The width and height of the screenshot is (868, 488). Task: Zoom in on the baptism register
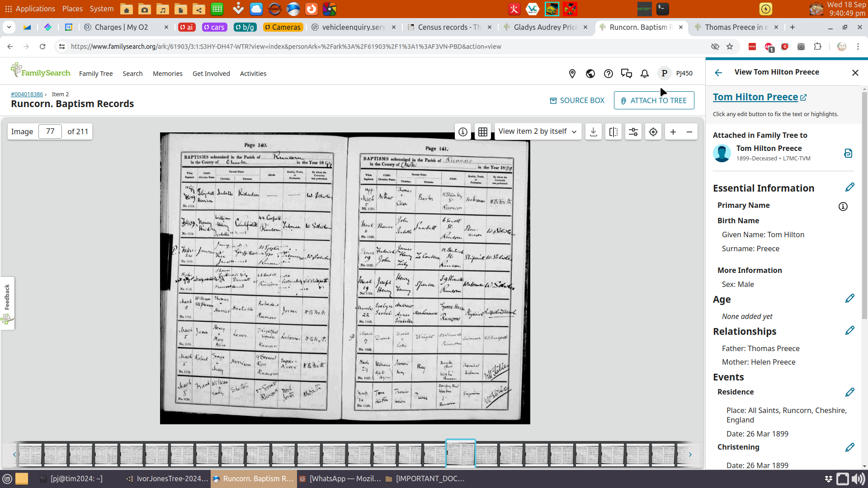point(673,131)
